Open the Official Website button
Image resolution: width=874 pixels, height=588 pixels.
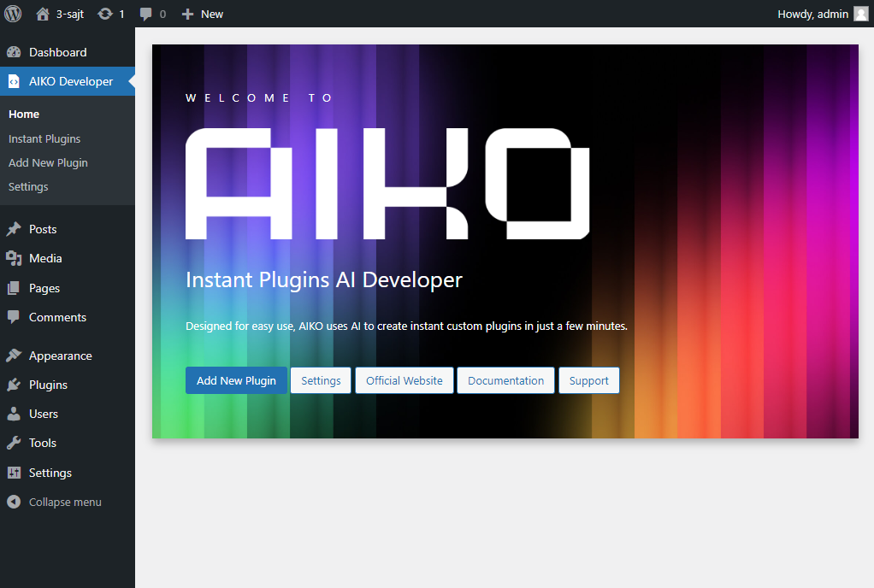pyautogui.click(x=405, y=380)
